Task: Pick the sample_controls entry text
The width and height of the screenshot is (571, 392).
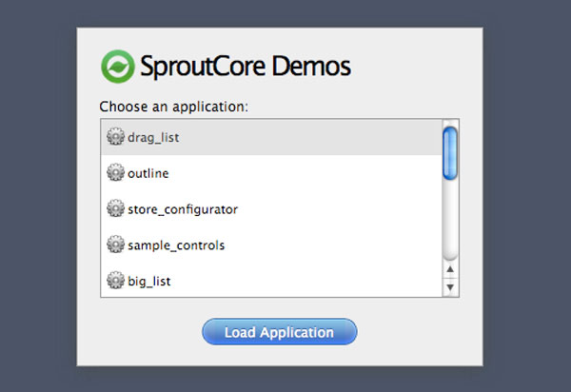Action: pos(176,245)
